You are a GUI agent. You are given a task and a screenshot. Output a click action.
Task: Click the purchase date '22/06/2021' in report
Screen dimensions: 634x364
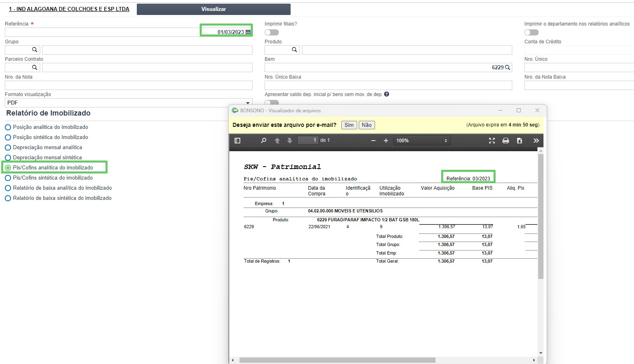coord(319,227)
